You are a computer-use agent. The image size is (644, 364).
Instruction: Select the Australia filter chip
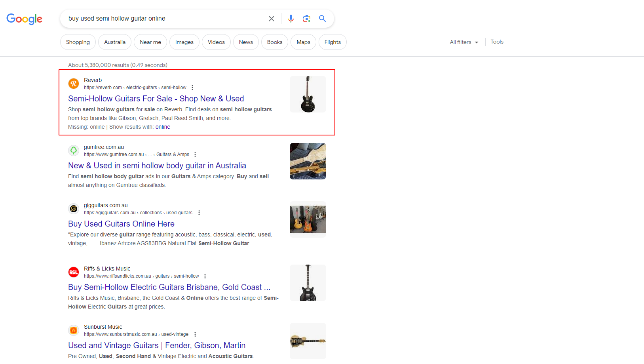115,42
